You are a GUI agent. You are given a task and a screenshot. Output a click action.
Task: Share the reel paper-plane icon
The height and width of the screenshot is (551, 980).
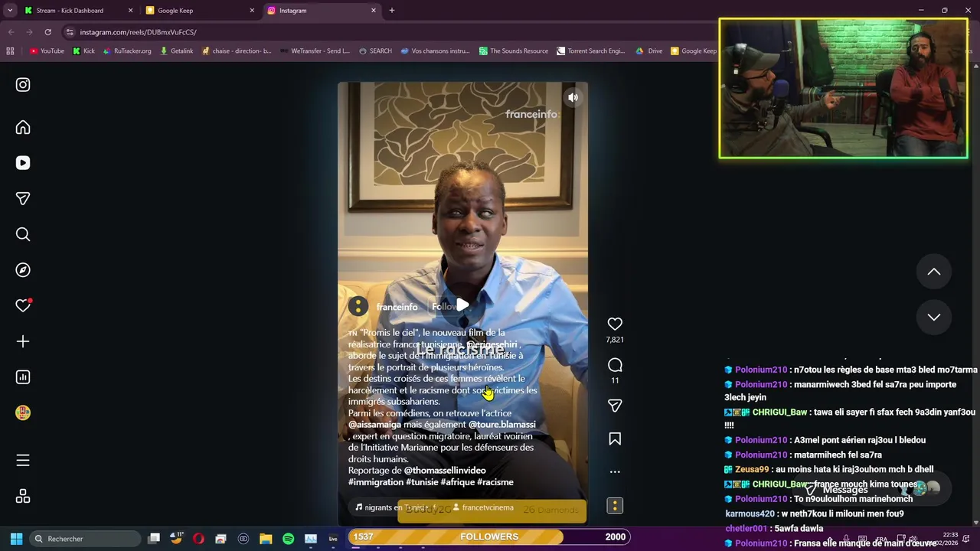point(615,406)
